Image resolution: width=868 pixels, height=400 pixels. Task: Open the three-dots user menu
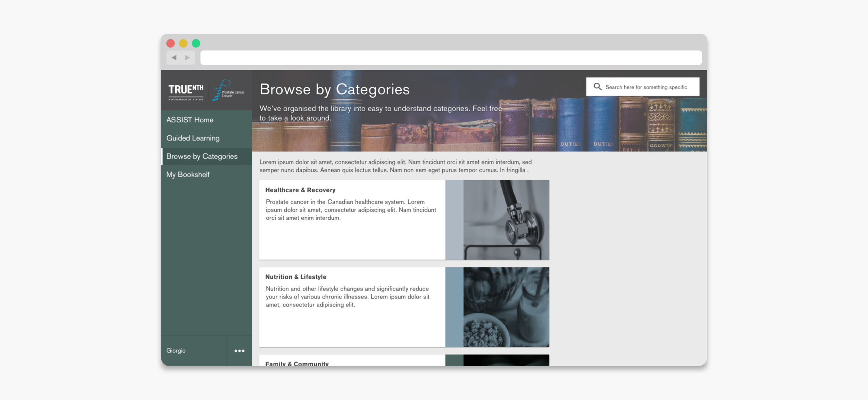click(239, 351)
